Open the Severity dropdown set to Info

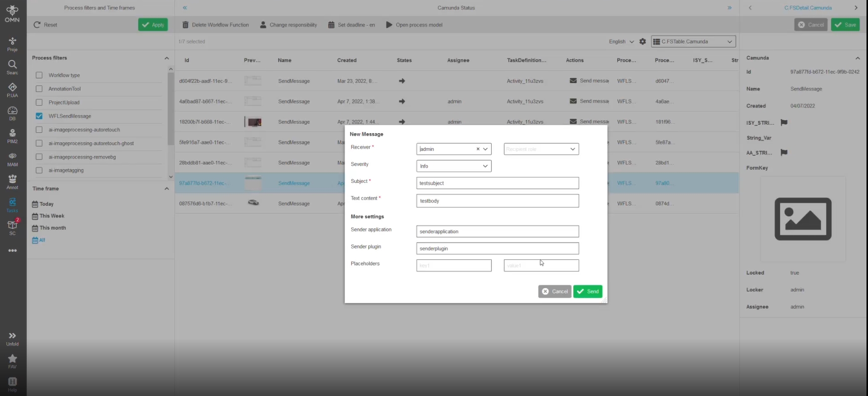[454, 166]
